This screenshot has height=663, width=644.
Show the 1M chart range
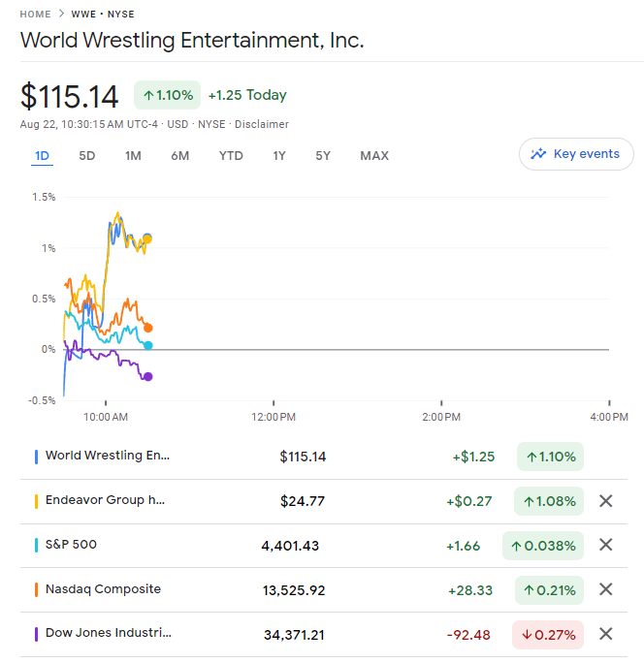pyautogui.click(x=133, y=156)
